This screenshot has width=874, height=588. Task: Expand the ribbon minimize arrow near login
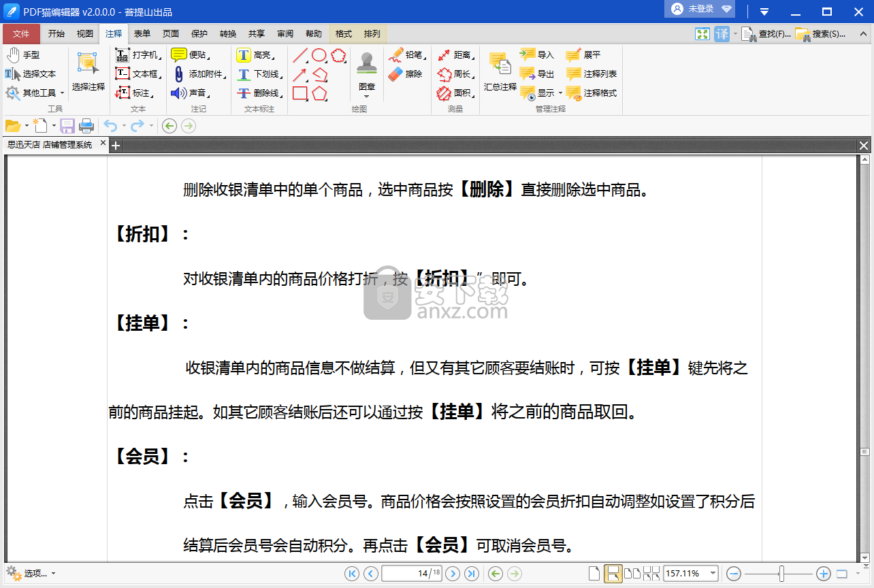(764, 11)
